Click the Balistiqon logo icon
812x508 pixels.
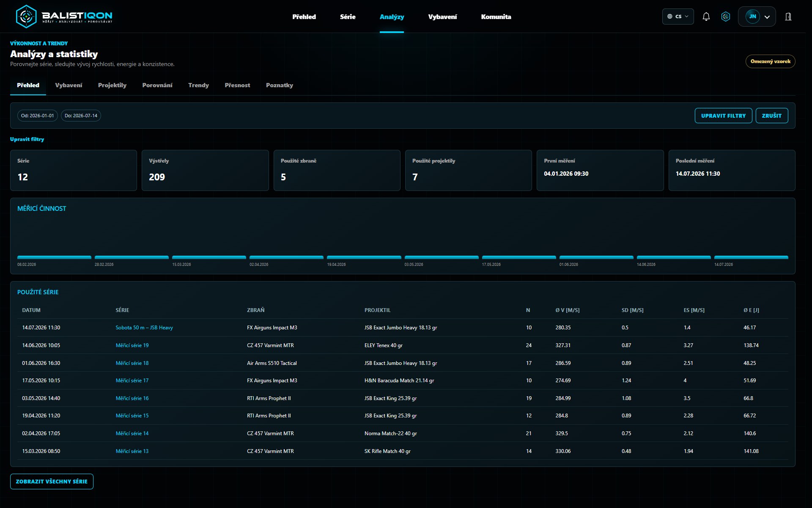(26, 17)
